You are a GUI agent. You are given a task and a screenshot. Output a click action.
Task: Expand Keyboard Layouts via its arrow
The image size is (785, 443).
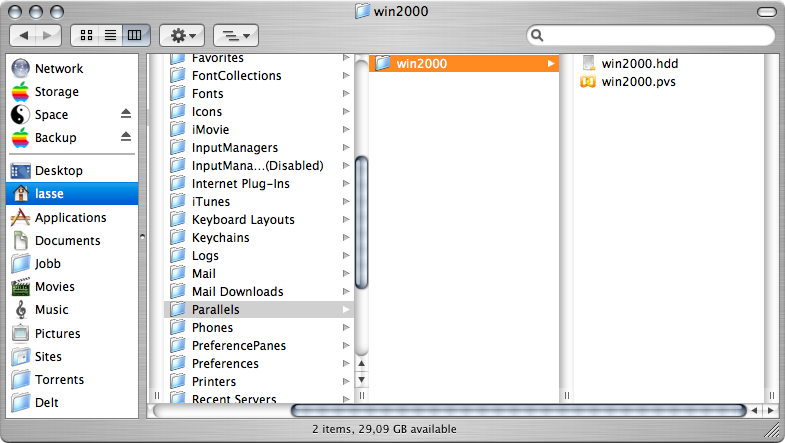pos(346,220)
